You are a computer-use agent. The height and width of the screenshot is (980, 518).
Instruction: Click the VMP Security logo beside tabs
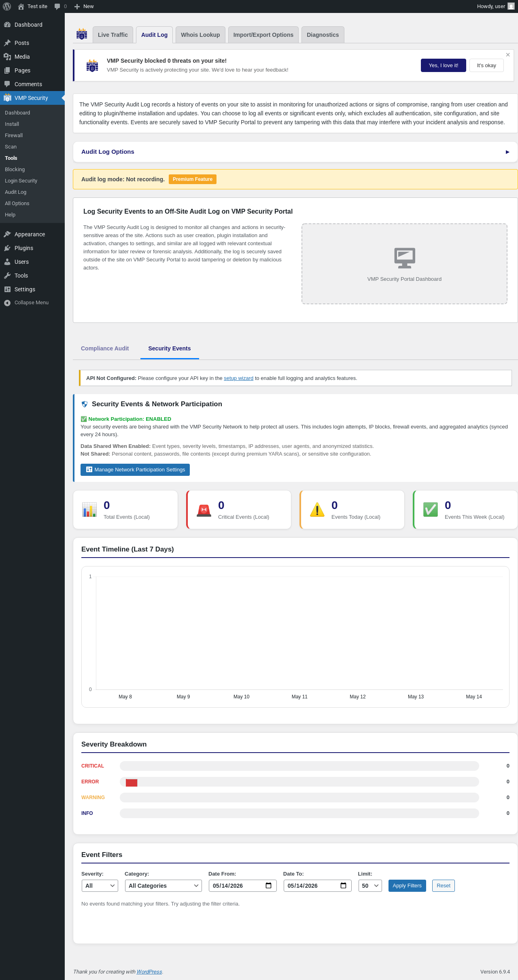[82, 34]
